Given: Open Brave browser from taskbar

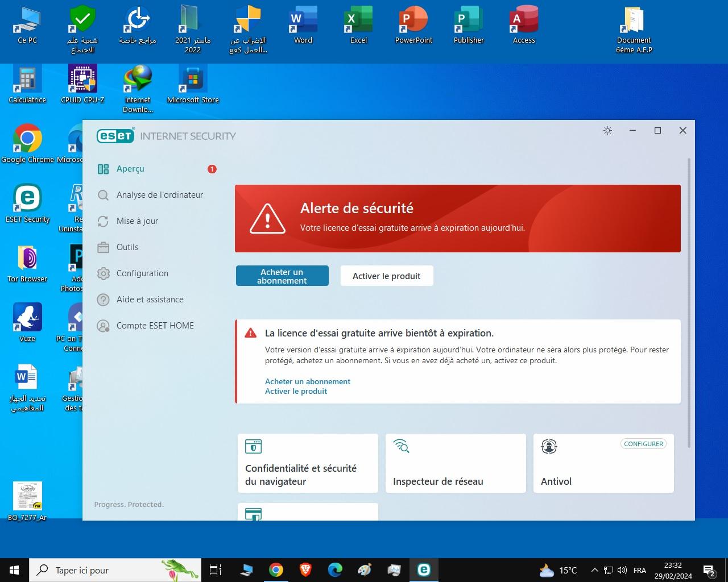Looking at the screenshot, I should pos(305,570).
